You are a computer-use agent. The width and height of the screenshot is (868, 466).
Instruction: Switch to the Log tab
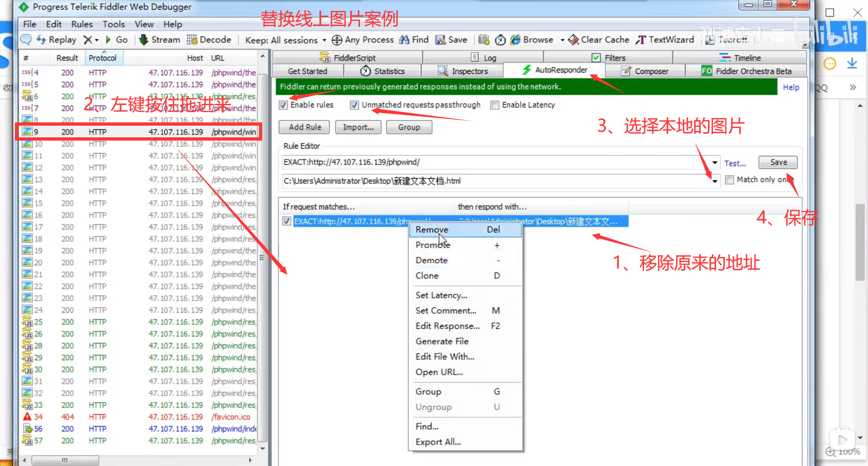[x=484, y=58]
